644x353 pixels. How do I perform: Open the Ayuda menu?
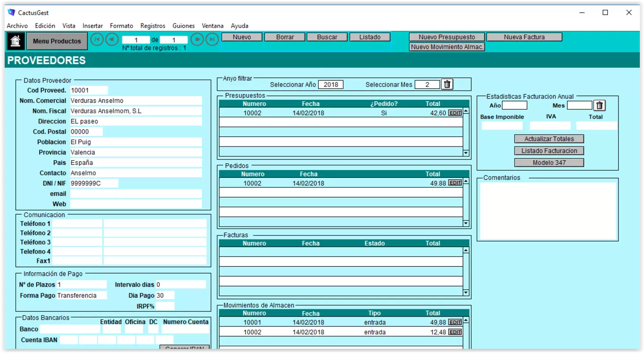[239, 26]
